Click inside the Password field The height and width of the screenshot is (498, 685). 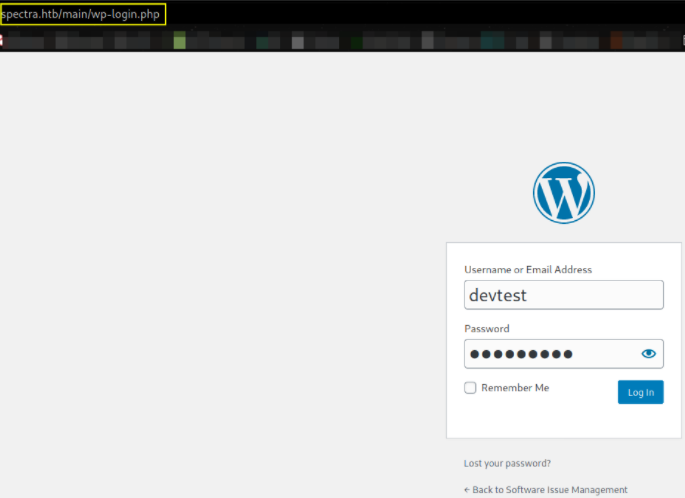564,353
